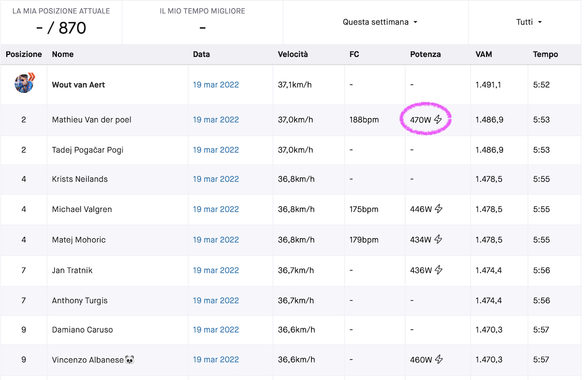Click the Velocità column header
588x380 pixels.
point(293,54)
